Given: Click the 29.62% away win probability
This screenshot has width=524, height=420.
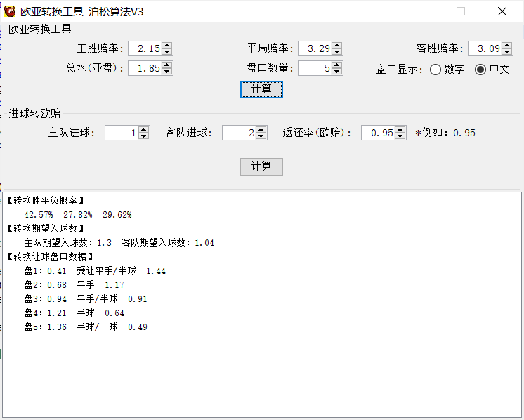Looking at the screenshot, I should [117, 214].
